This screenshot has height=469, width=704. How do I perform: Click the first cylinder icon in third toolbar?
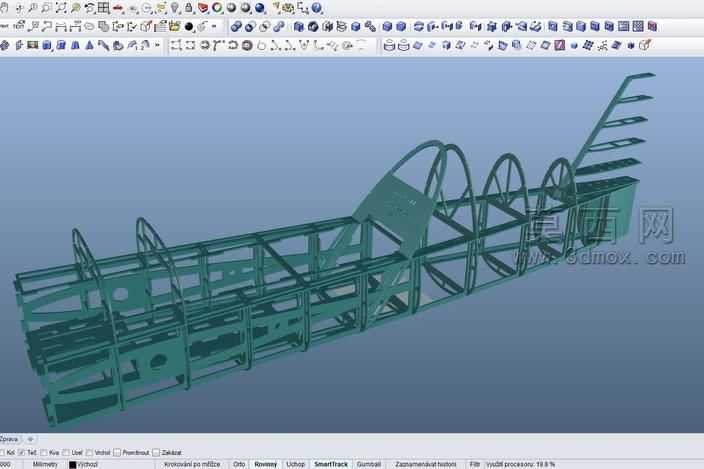390,45
